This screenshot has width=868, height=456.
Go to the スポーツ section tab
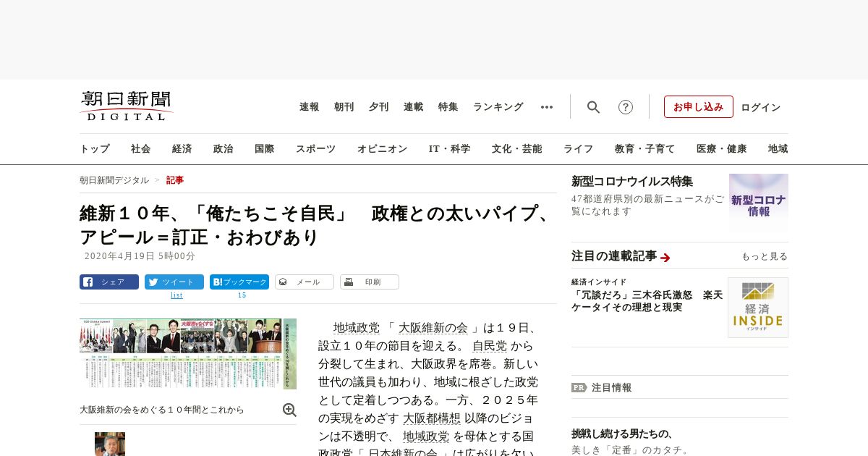(315, 149)
